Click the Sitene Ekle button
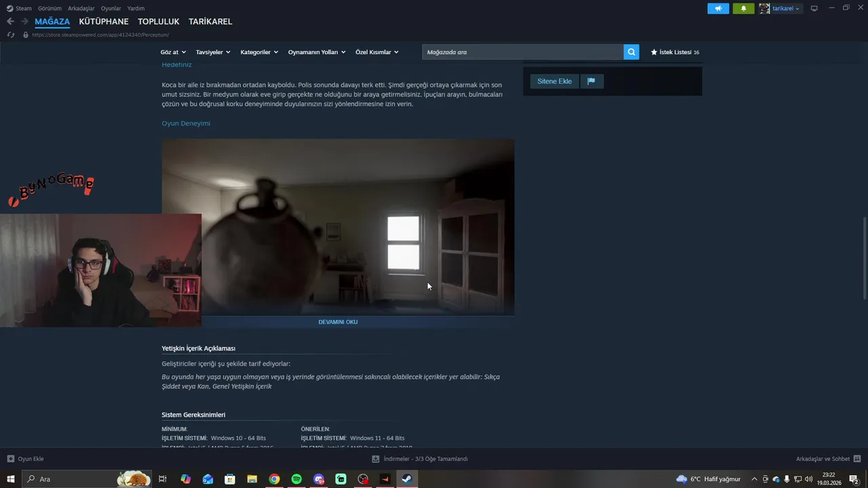 tap(554, 81)
